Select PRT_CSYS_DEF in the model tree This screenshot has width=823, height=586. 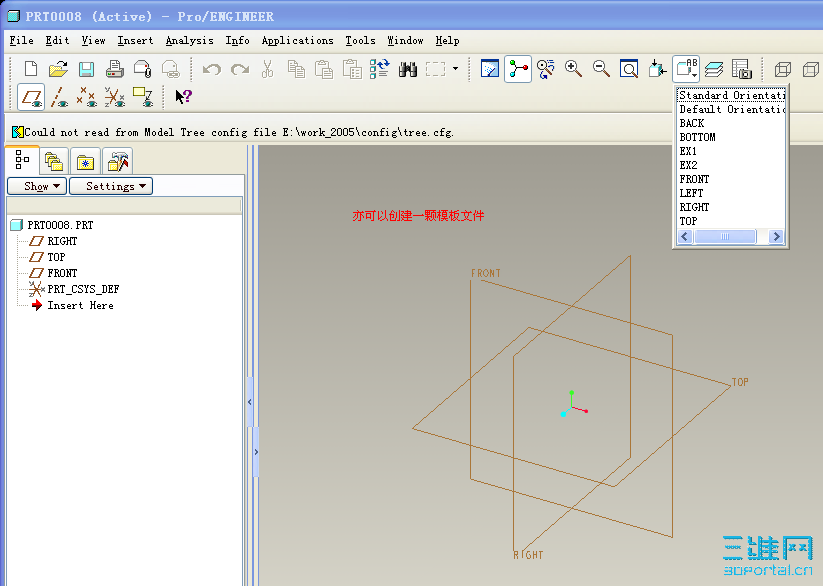tap(83, 289)
